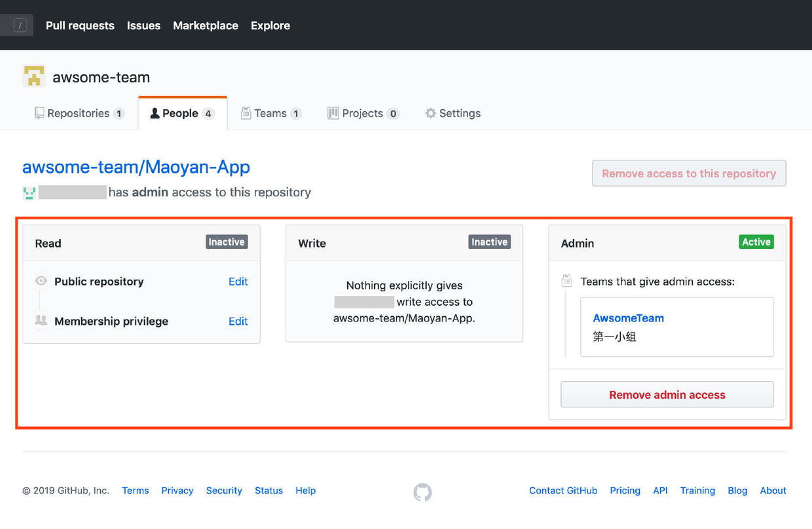Open the Projects tab
The image size is (812, 529).
click(363, 113)
